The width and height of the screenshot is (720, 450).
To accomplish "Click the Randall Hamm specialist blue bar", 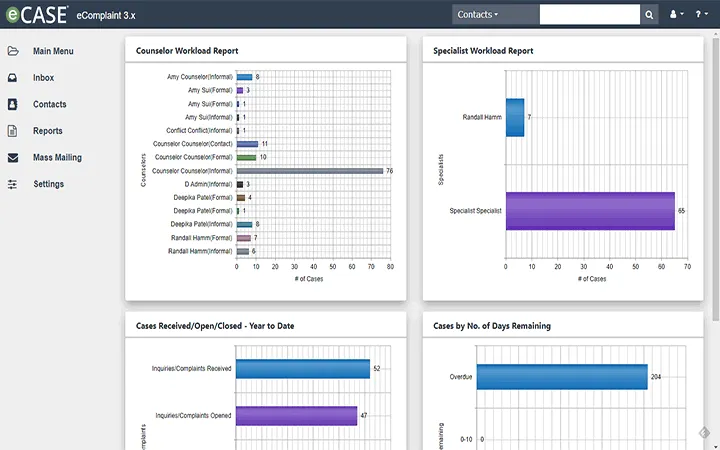I will 515,118.
